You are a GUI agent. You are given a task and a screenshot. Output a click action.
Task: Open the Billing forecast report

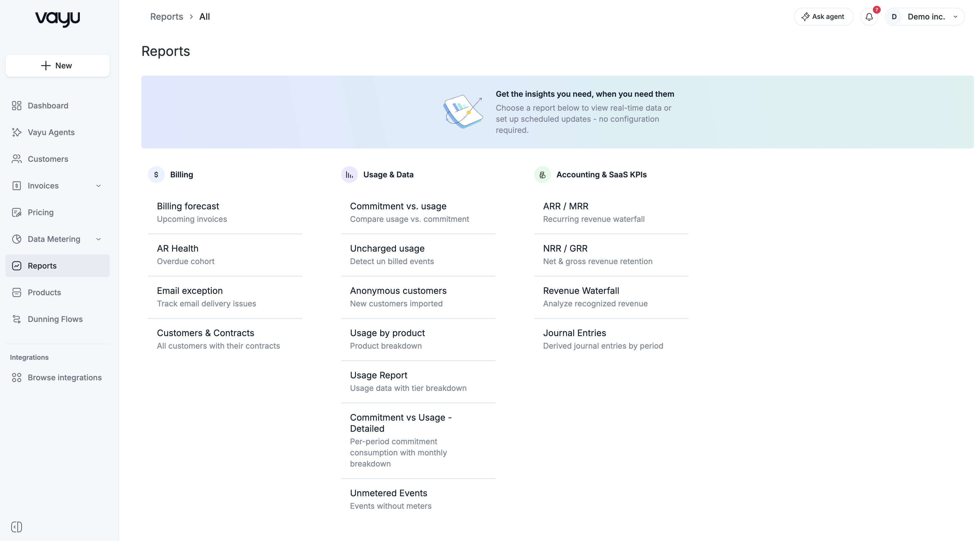tap(225, 212)
